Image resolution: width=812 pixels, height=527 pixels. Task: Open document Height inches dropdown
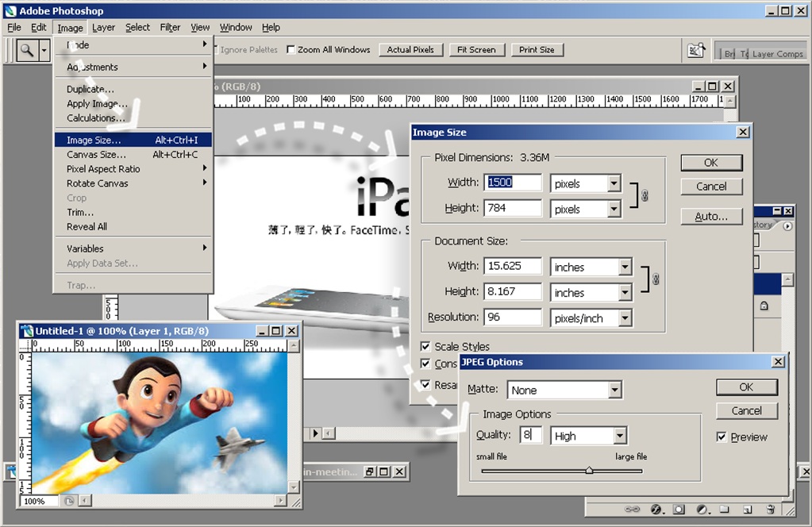(625, 293)
